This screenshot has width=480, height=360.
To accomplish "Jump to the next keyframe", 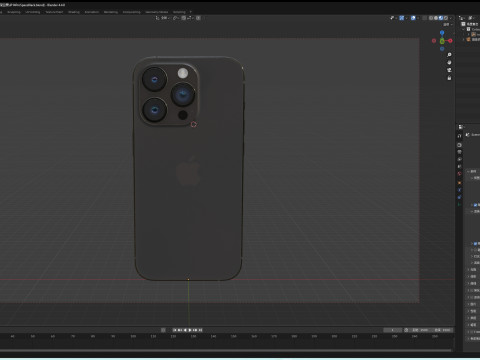I will tap(195, 330).
